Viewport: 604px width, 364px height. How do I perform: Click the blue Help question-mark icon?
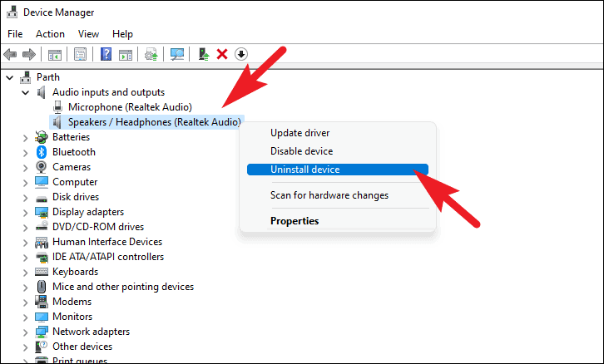[106, 54]
